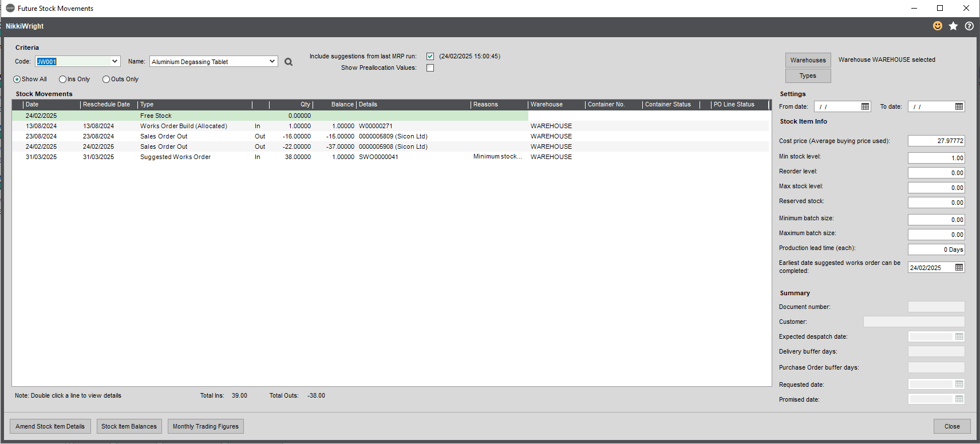Open Monthly Trading Figures
This screenshot has width=980, height=444.
206,426
